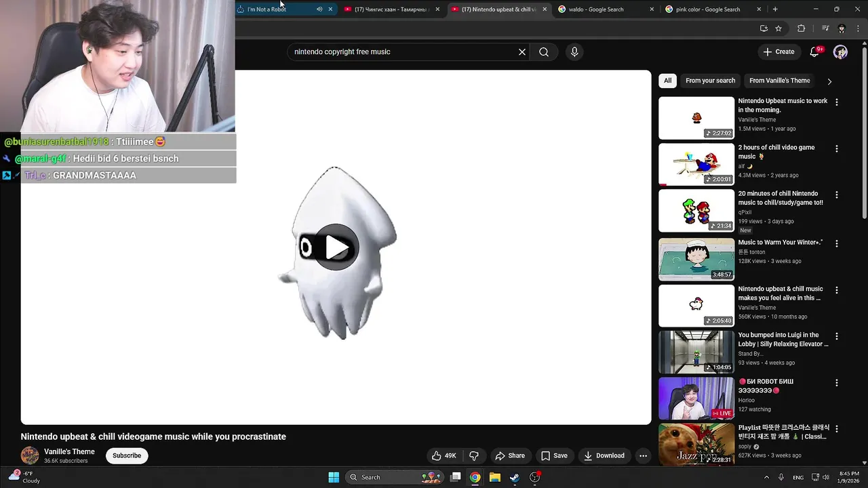Open the notifications bell
Image resolution: width=868 pixels, height=488 pixels.
pos(815,52)
